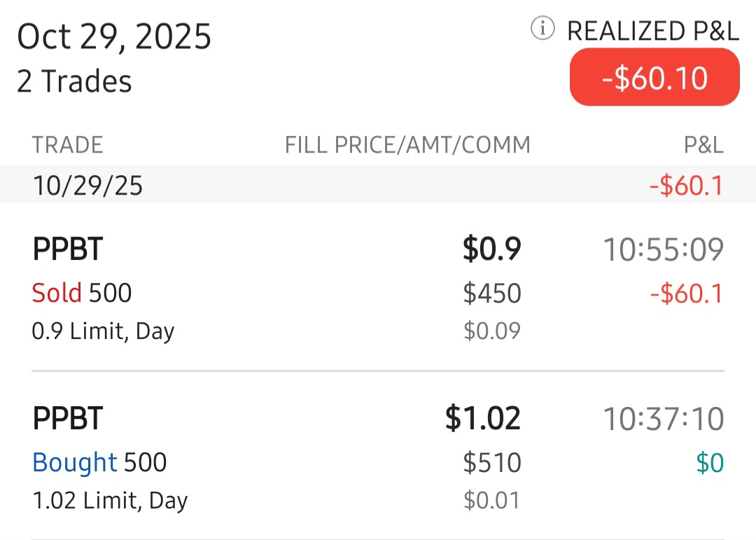The height and width of the screenshot is (540, 756).
Task: Click the "Bought 500" trade label
Action: [99, 462]
